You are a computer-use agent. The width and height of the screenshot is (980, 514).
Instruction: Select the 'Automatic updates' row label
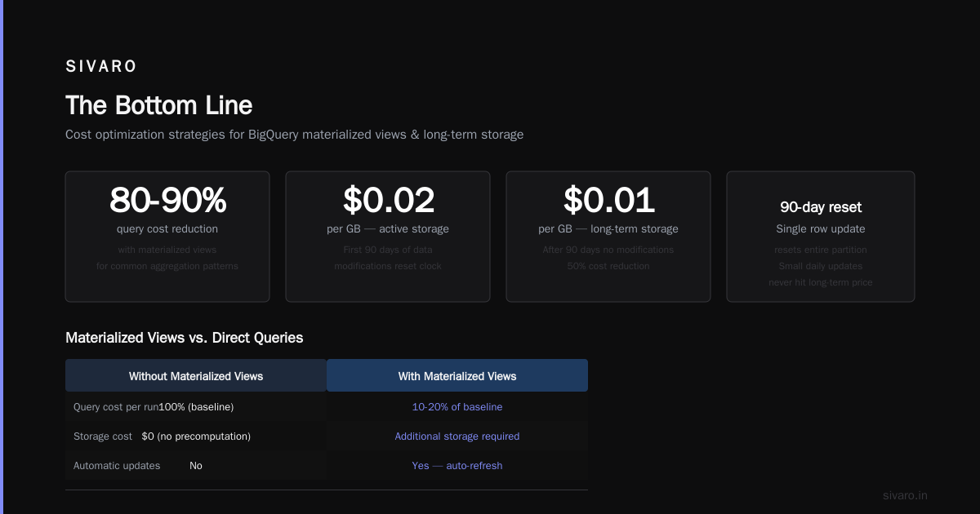pos(117,466)
